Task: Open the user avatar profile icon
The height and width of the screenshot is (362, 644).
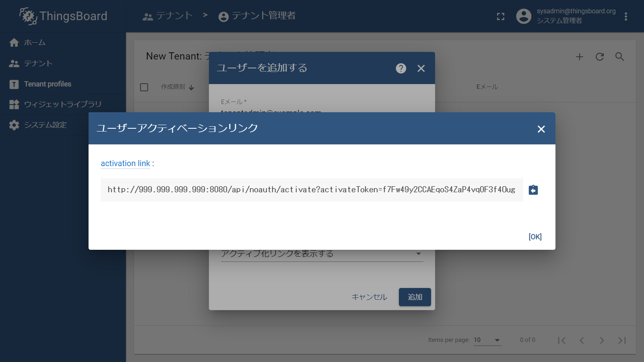Action: [x=524, y=16]
